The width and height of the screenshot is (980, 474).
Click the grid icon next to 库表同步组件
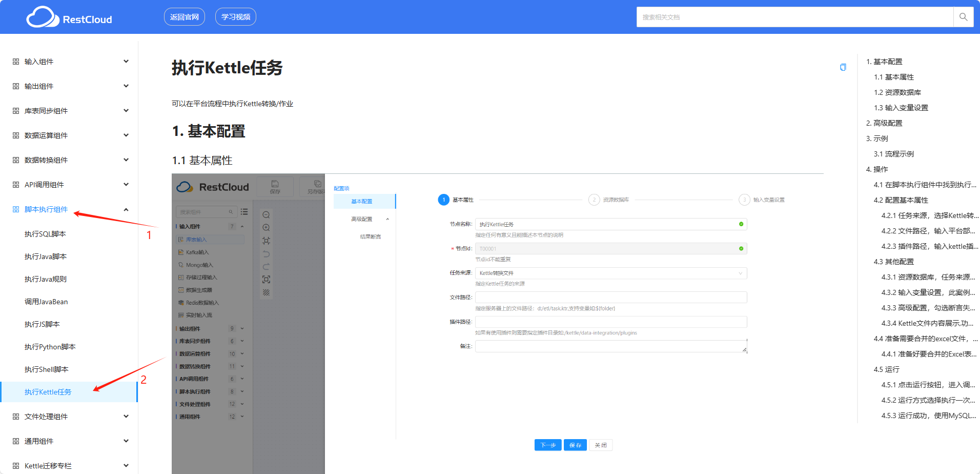(16, 111)
